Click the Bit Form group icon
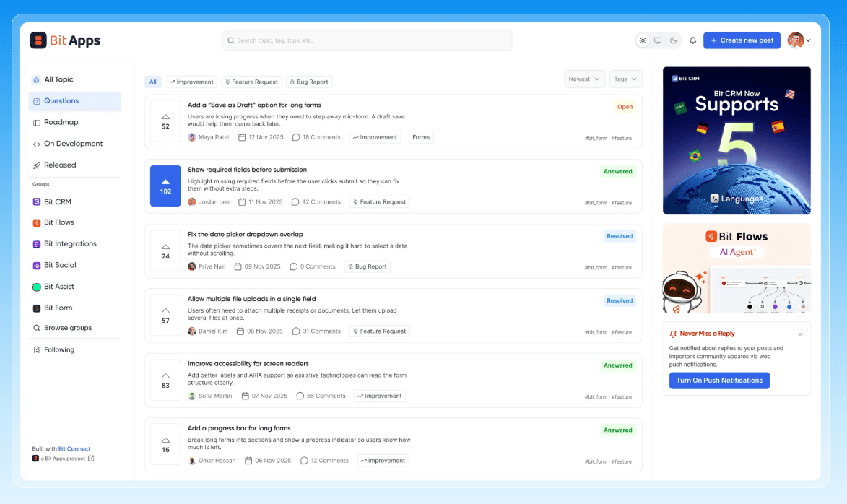847x504 pixels. click(37, 308)
